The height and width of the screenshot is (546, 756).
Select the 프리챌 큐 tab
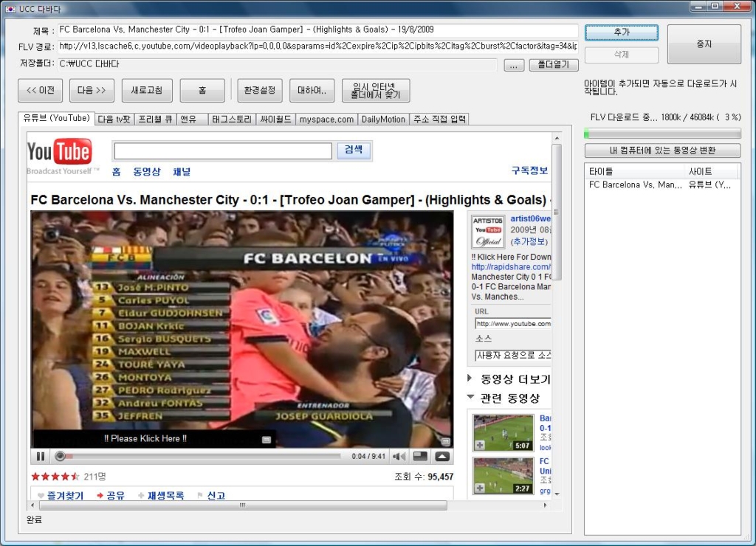pyautogui.click(x=155, y=120)
